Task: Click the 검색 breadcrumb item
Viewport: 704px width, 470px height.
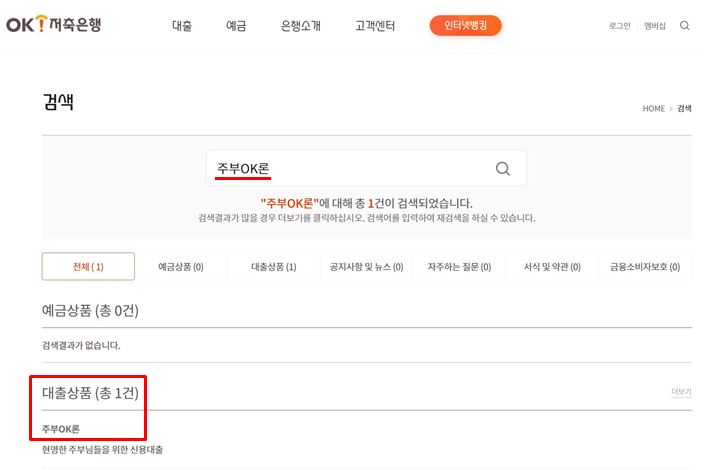Action: [x=684, y=109]
